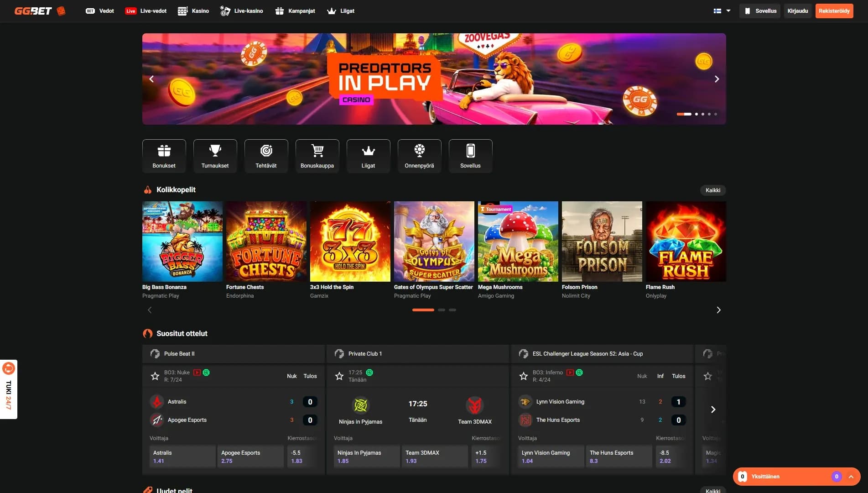Open the GGBET home logo
868x493 pixels.
click(x=40, y=11)
